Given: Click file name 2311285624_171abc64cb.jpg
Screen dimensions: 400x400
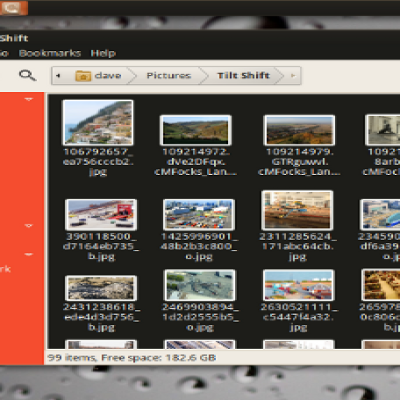Looking at the screenshot, I should [297, 246].
